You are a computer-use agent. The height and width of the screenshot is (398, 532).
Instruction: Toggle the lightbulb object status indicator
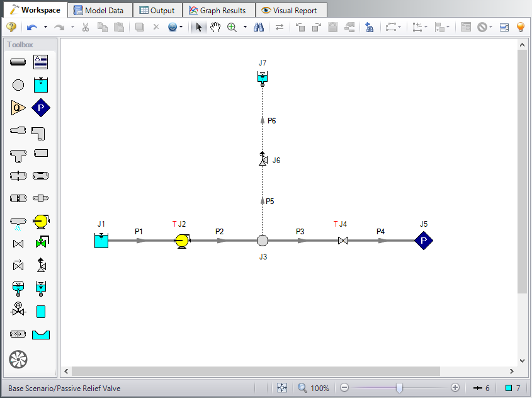pyautogui.click(x=520, y=28)
